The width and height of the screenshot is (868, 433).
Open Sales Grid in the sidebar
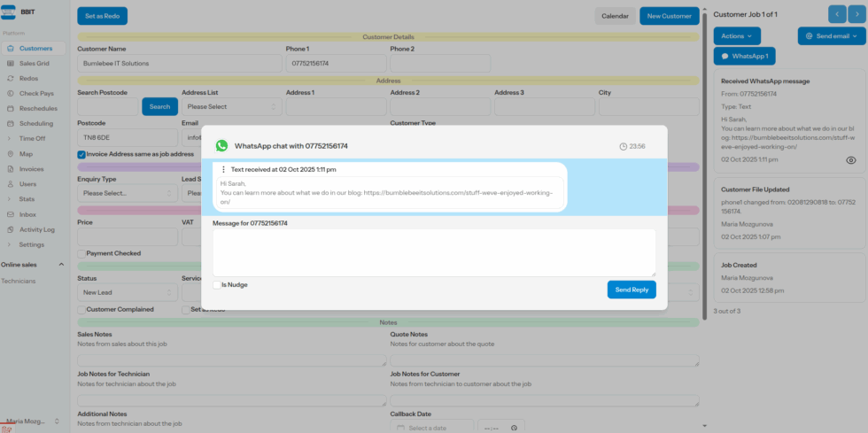(34, 64)
